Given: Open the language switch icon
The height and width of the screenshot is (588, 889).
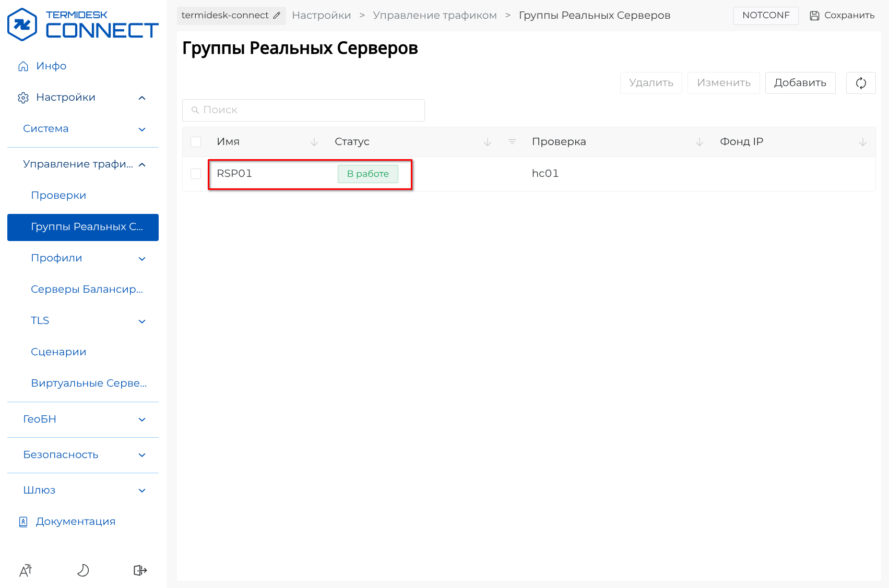Looking at the screenshot, I should [x=26, y=570].
